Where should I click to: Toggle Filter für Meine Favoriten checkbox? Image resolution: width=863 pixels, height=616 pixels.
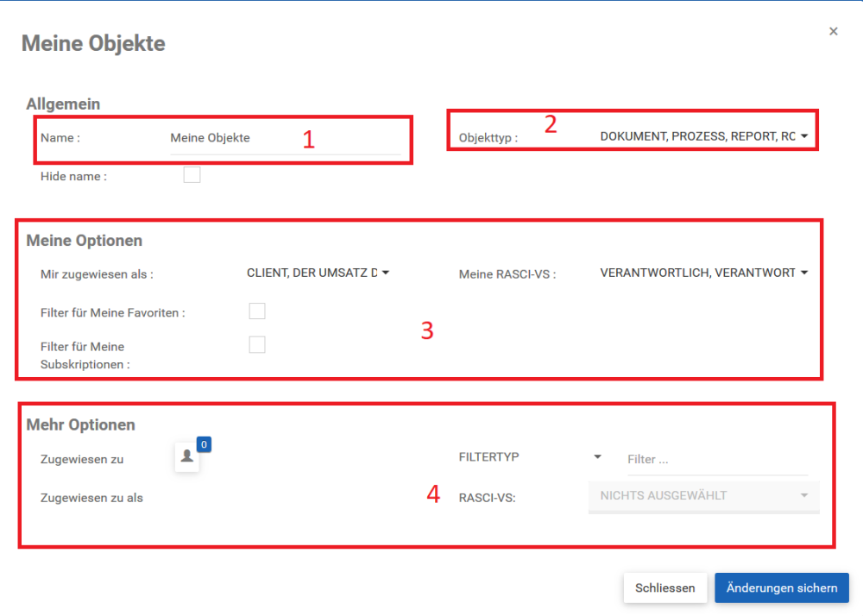pyautogui.click(x=256, y=311)
